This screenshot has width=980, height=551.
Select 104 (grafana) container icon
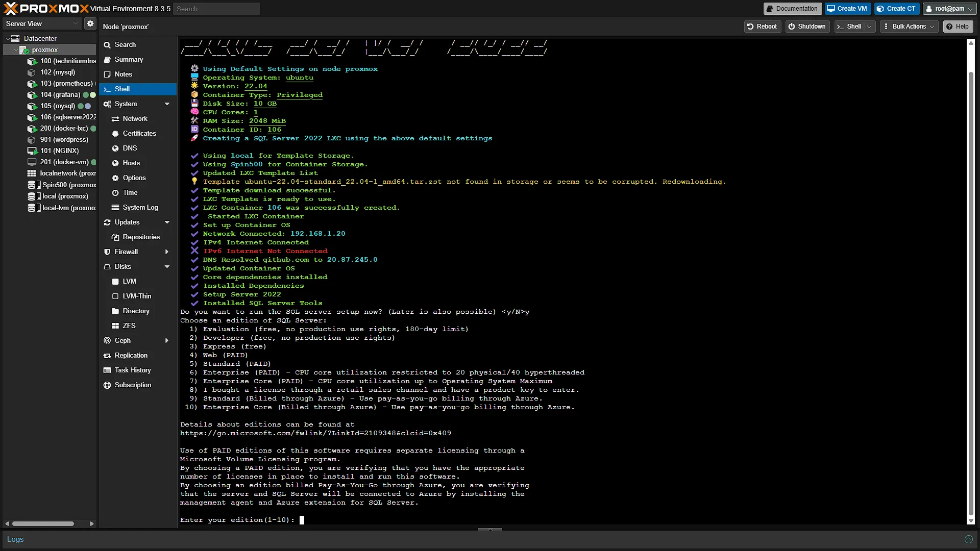pos(32,95)
